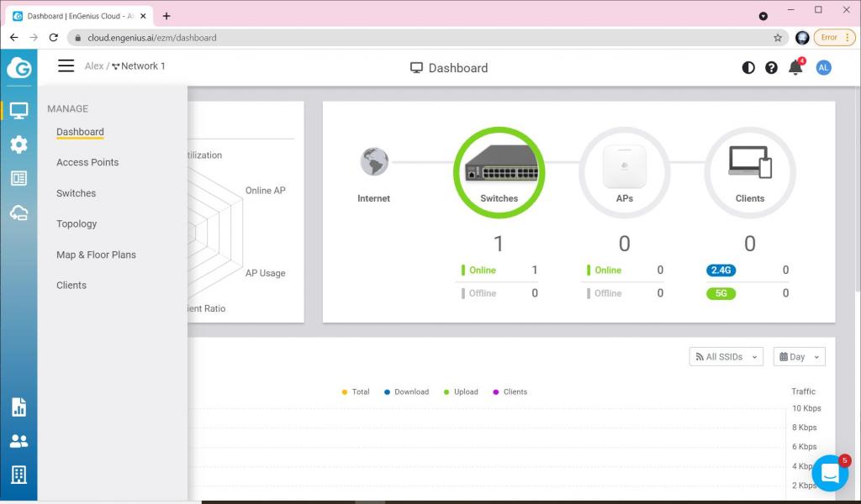Click the APs access point icon
861x504 pixels.
[625, 172]
